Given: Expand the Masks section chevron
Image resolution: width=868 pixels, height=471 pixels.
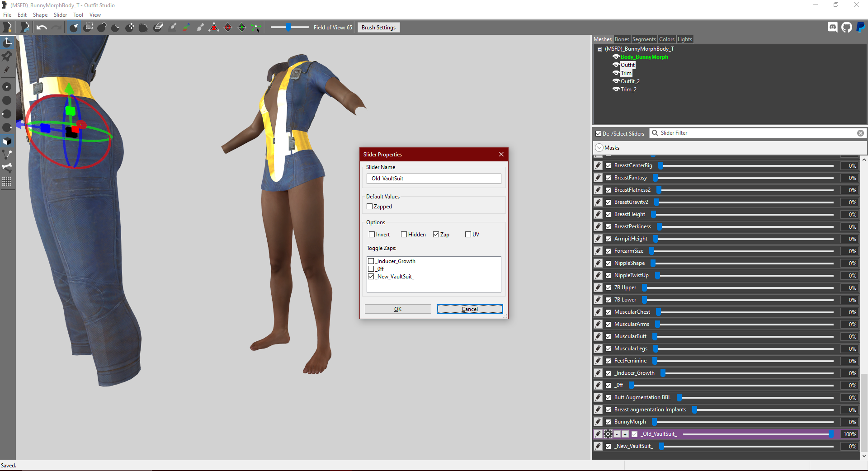Looking at the screenshot, I should [x=599, y=148].
